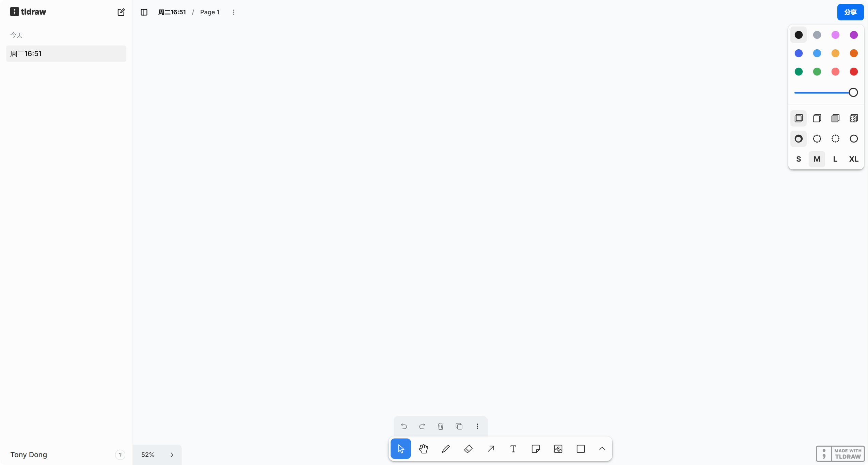The width and height of the screenshot is (868, 465).
Task: Pick the red color swatch
Action: tap(853, 71)
